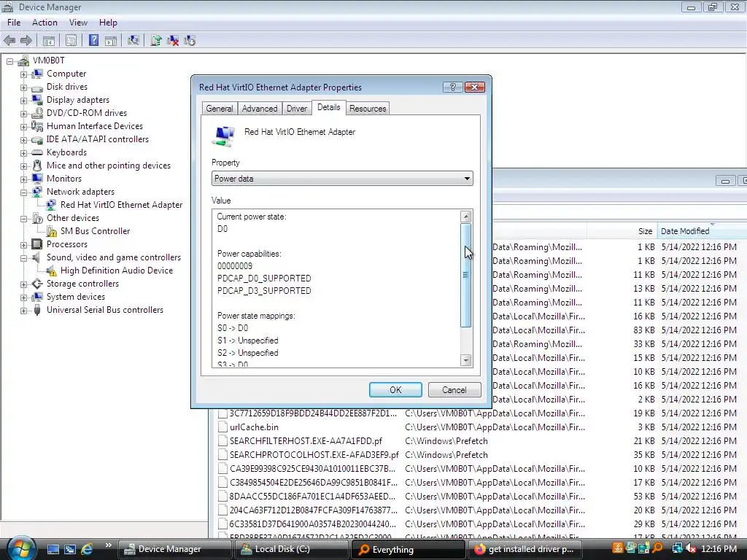This screenshot has width=747, height=560.
Task: Select Red Hat VirtIO Ethernet Adapter in tree
Action: 121,205
